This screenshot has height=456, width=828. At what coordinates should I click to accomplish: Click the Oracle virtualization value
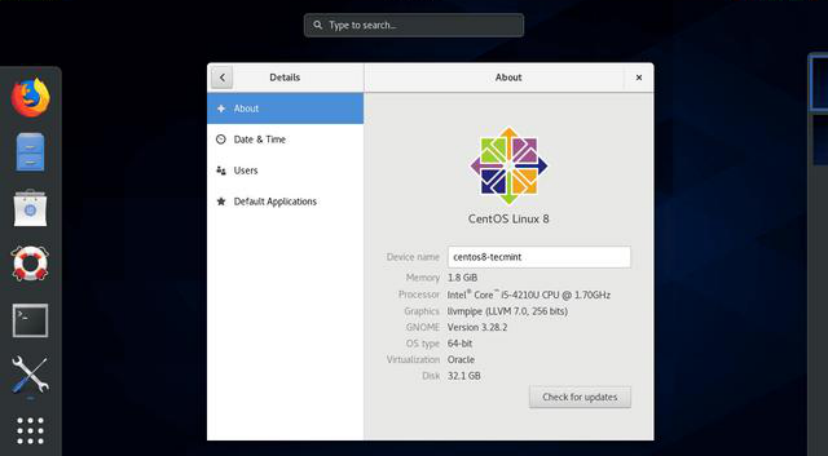click(x=461, y=359)
